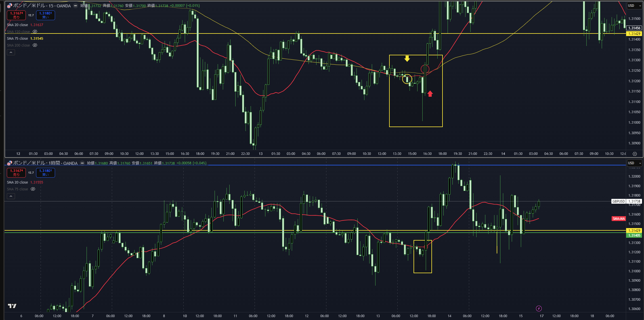Collapse indicator legend on 1-hour chart
The image size is (644, 320).
[11, 196]
